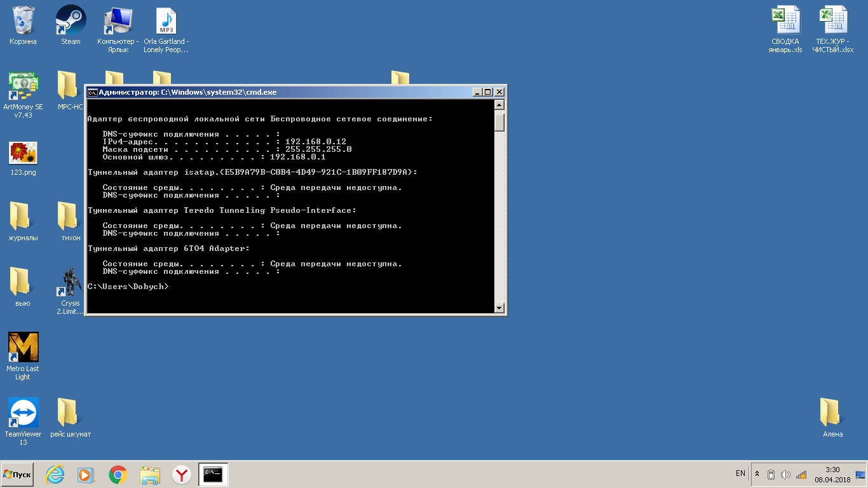Select the Metro Last Light shortcut
This screenshot has height=488, width=868.
pyautogui.click(x=23, y=356)
